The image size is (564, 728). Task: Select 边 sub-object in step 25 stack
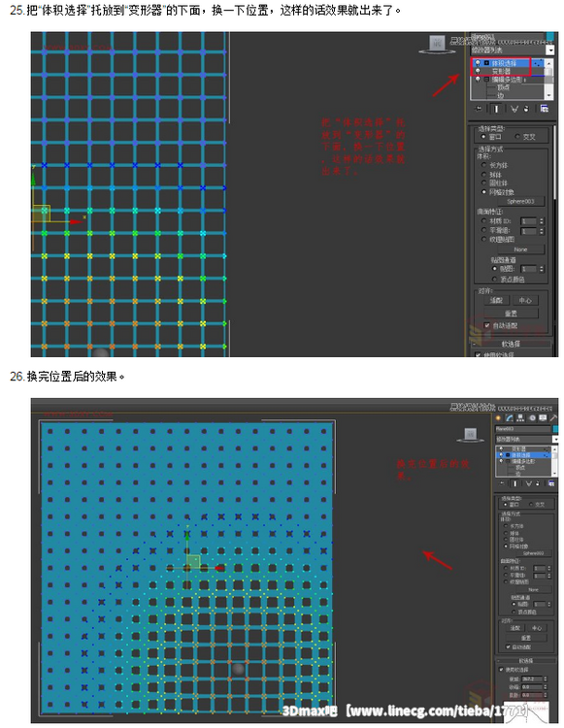point(500,95)
